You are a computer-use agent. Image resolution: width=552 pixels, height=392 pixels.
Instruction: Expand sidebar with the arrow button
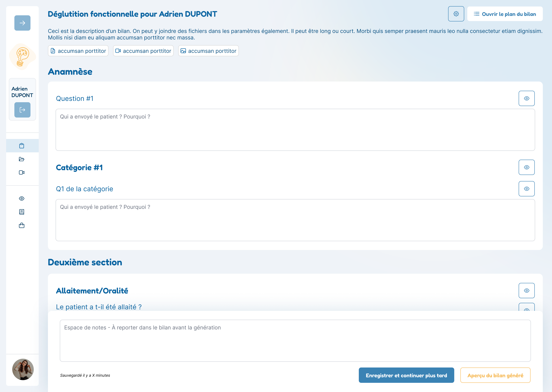[x=22, y=23]
